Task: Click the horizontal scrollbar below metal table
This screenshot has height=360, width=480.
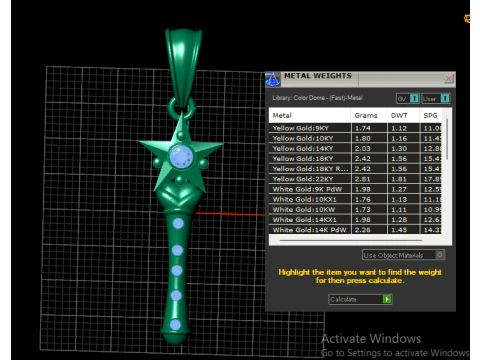Action: tap(351, 240)
